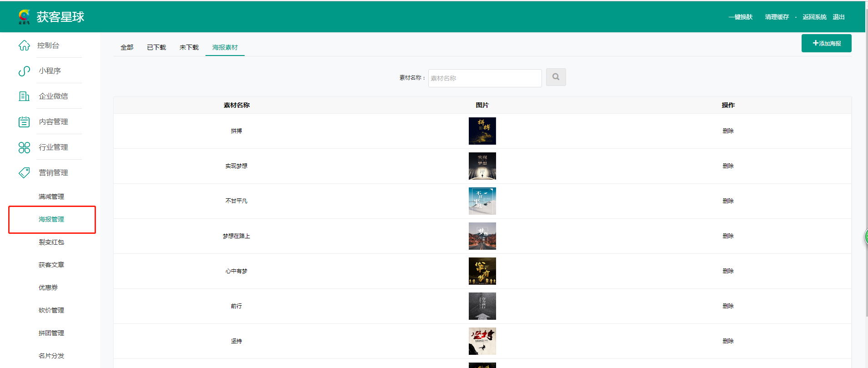Click the 行业管理 clover icon

24,147
